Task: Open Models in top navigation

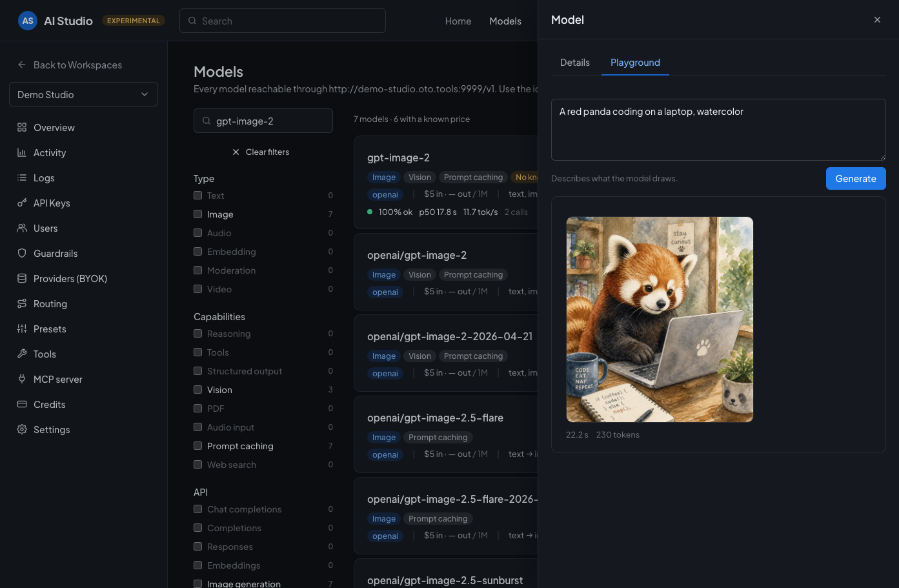Action: coord(505,21)
